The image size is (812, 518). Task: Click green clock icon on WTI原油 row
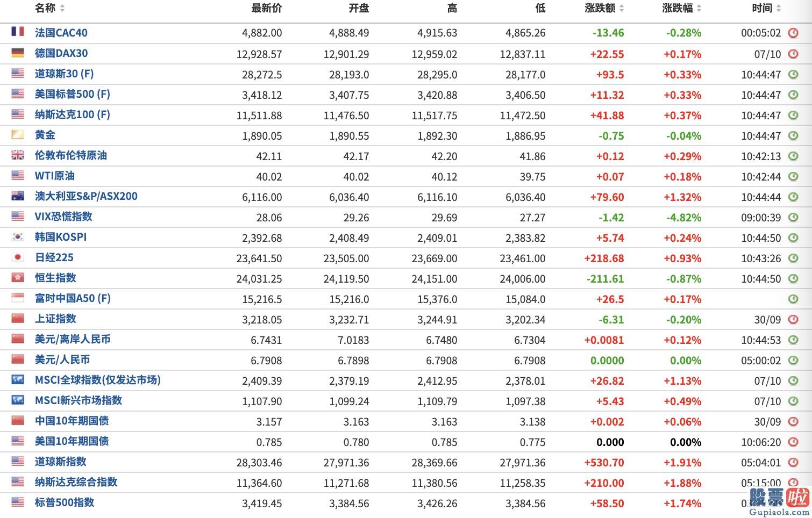[x=793, y=176]
